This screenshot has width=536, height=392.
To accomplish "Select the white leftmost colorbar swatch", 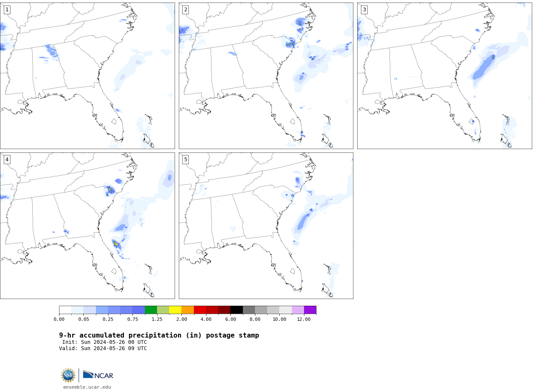I will pos(65,310).
